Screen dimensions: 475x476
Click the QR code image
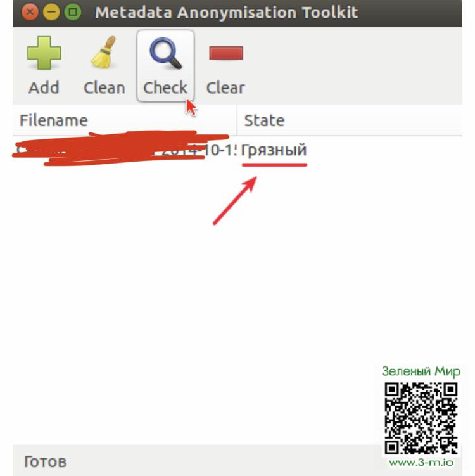tap(421, 418)
